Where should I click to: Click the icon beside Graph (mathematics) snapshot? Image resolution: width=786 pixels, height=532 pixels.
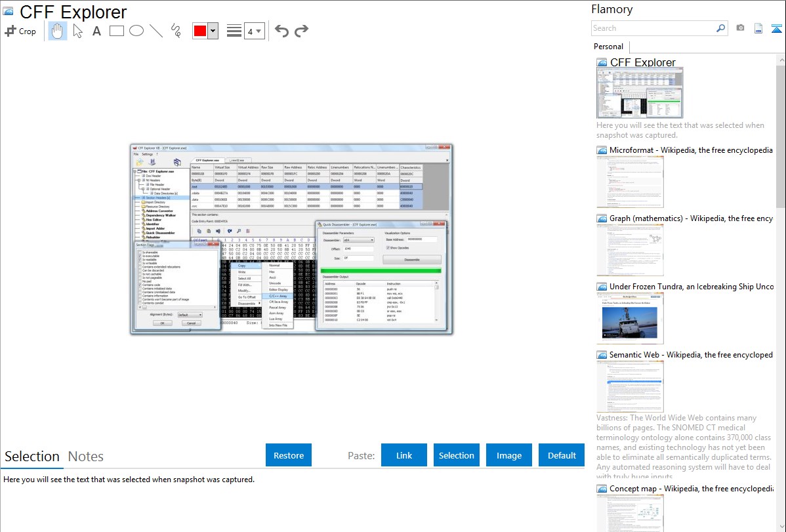[x=602, y=218]
